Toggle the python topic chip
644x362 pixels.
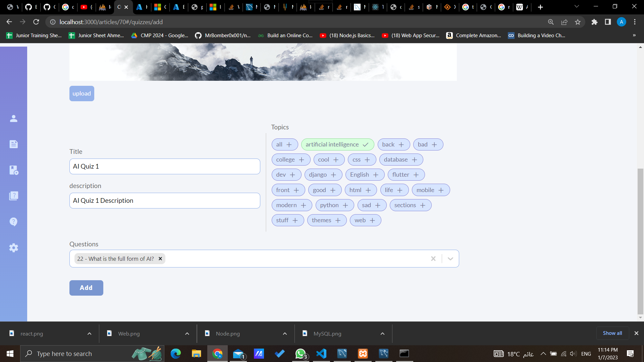334,205
